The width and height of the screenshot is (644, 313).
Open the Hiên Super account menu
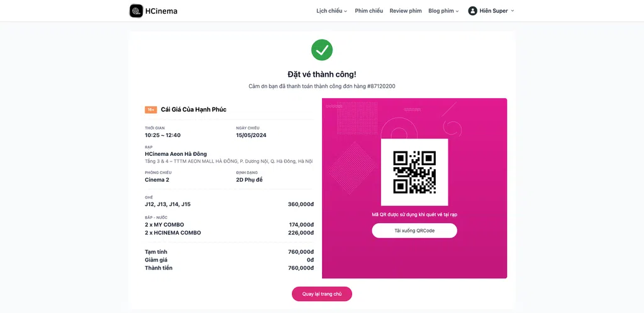click(491, 11)
